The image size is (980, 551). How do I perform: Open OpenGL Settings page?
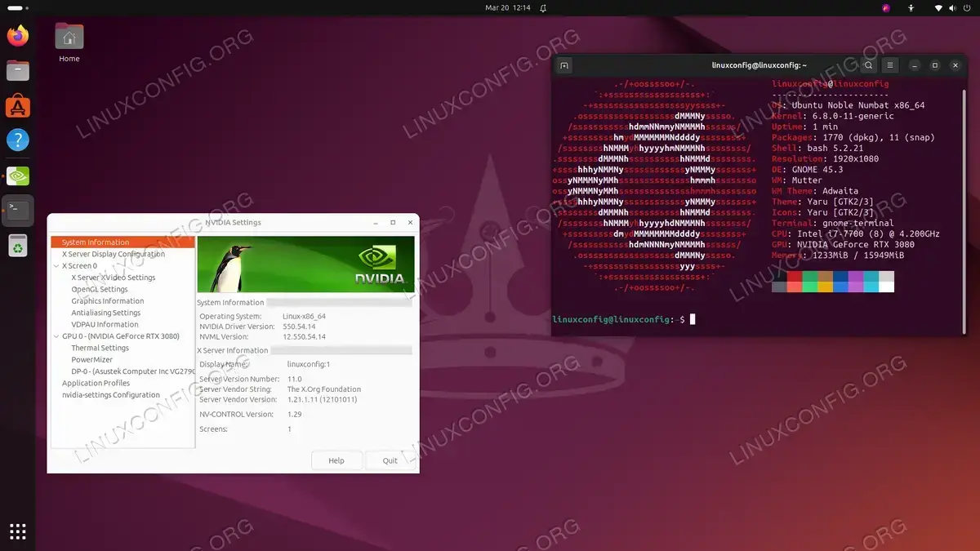(100, 289)
